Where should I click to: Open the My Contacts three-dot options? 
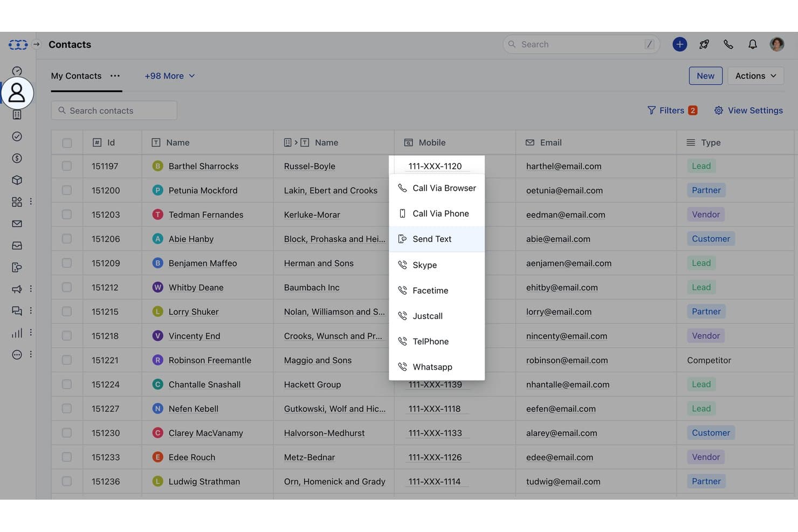click(115, 76)
